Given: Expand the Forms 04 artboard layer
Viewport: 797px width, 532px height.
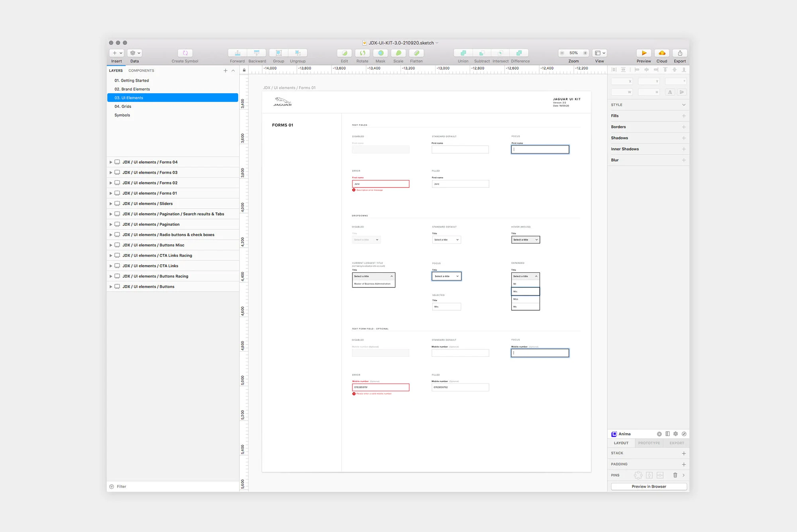Looking at the screenshot, I should point(111,162).
